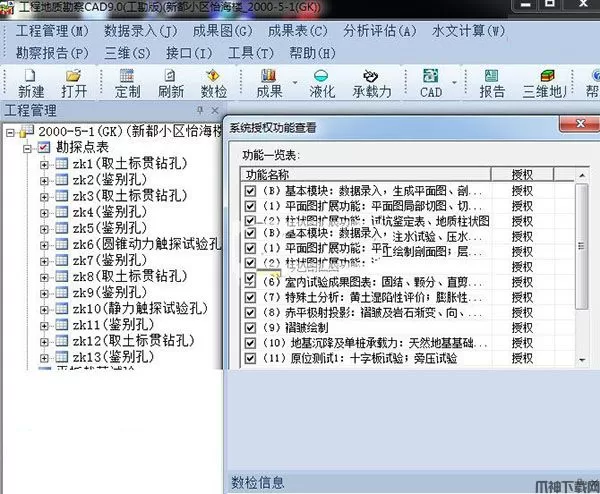Close the 系统授权功能查看 dialog
Screen dimensions: 600x494
(580, 124)
